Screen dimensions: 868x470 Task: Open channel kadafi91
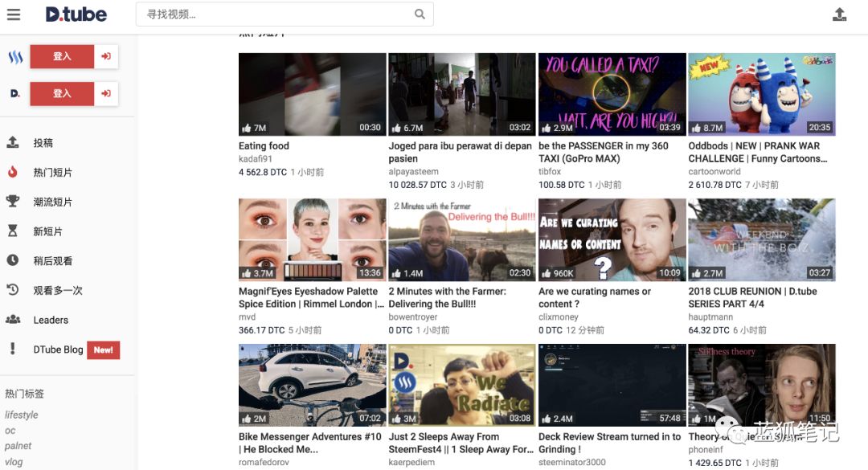coord(256,159)
